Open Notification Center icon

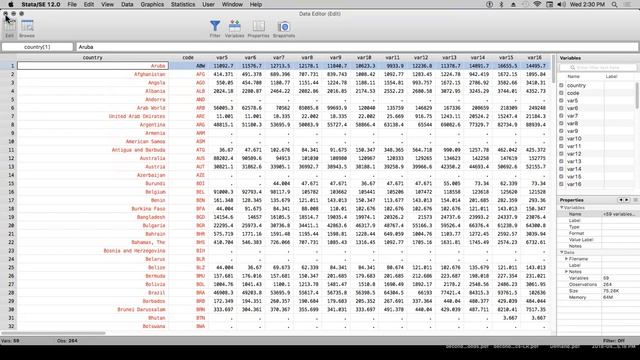click(627, 4)
